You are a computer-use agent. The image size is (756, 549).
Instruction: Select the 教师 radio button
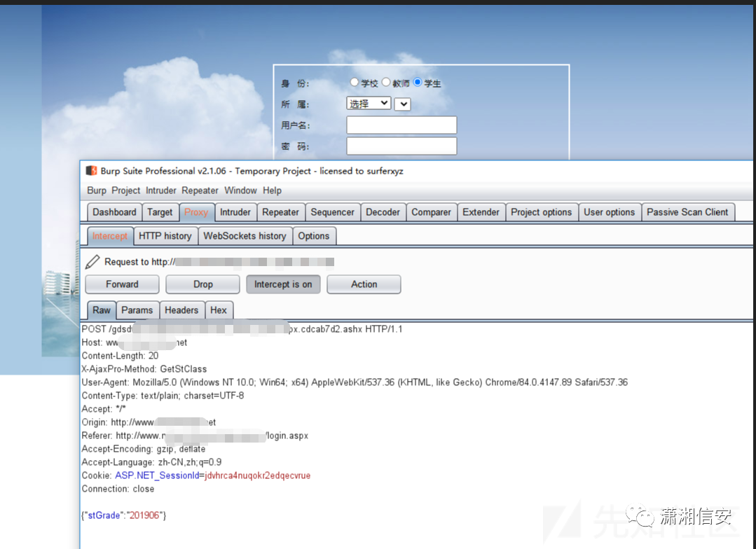pyautogui.click(x=386, y=83)
